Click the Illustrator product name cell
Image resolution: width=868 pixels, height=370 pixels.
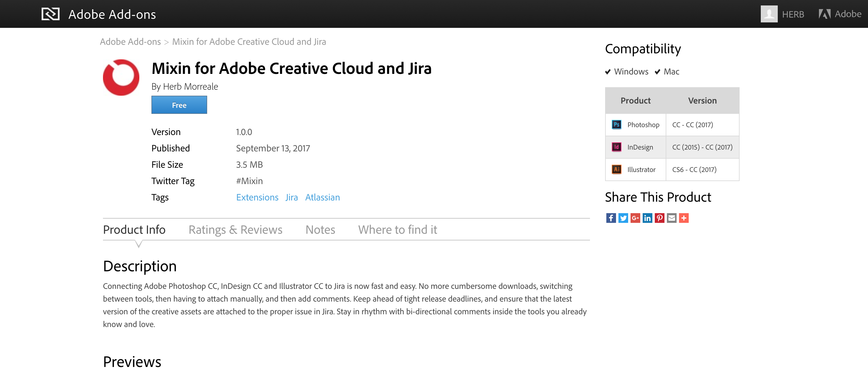(x=635, y=170)
